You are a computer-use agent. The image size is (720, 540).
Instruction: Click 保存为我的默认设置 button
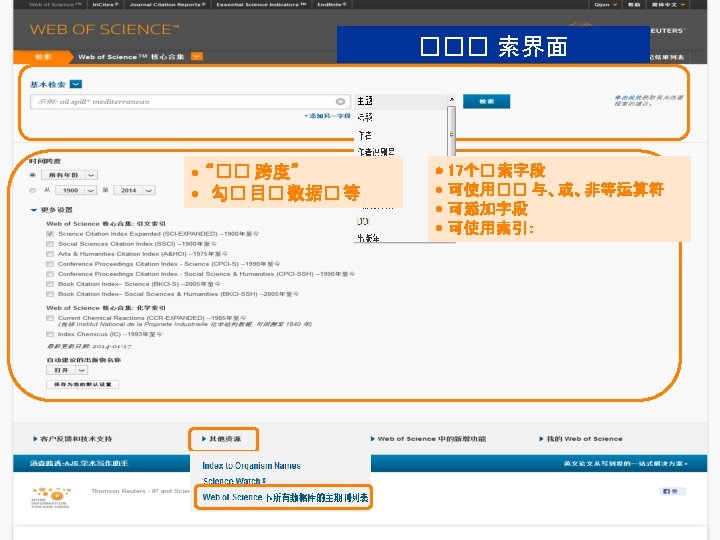tap(83, 384)
